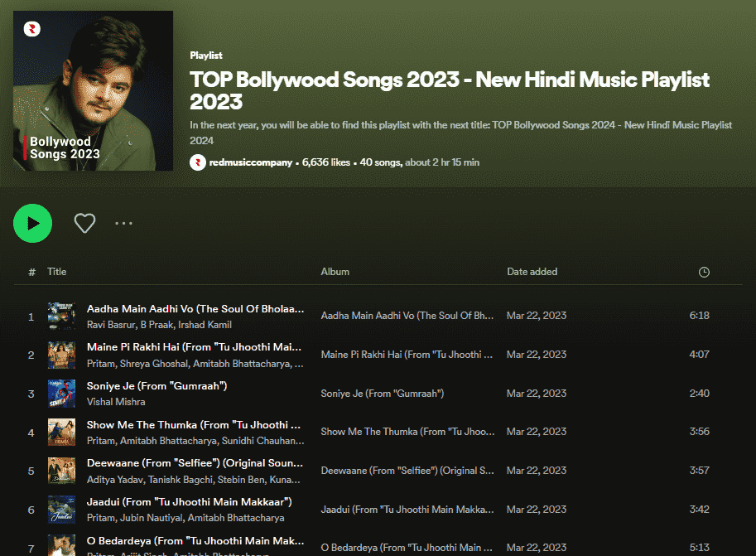Select the Jaadui song title
The height and width of the screenshot is (556, 756).
(189, 502)
